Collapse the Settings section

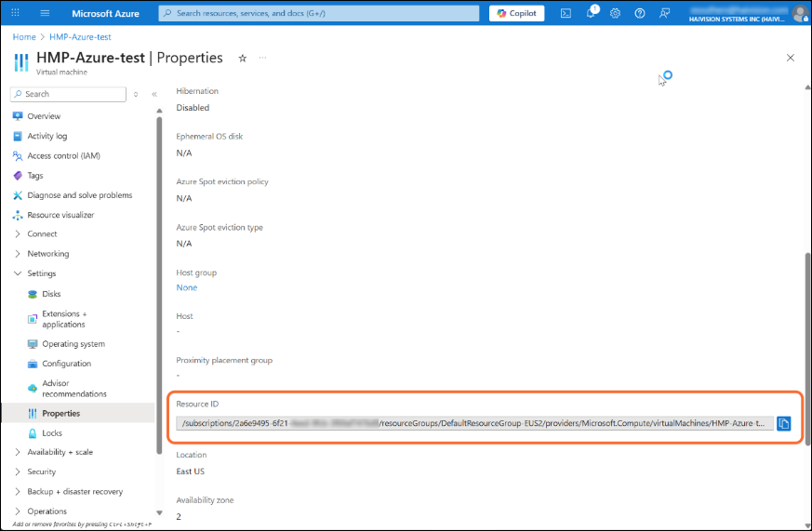[x=18, y=273]
